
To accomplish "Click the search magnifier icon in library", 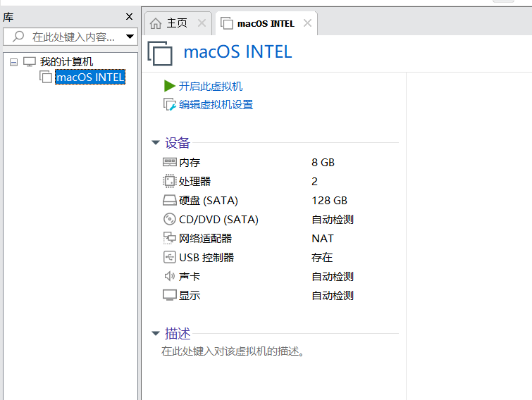I will (18, 37).
